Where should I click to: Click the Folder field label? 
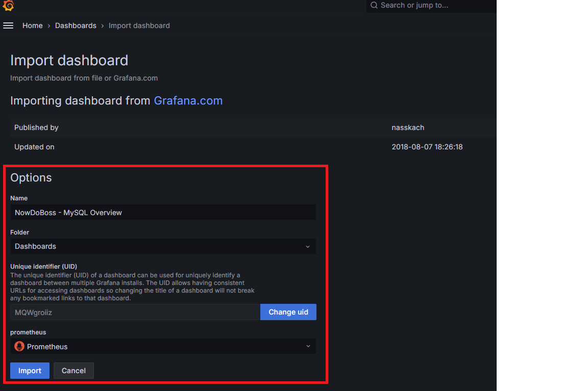[19, 232]
